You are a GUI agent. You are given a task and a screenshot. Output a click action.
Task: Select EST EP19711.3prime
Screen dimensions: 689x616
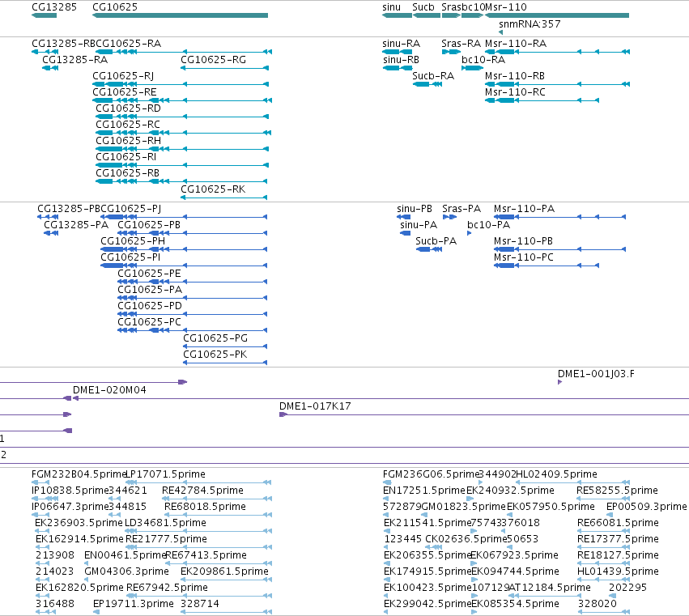point(96,612)
